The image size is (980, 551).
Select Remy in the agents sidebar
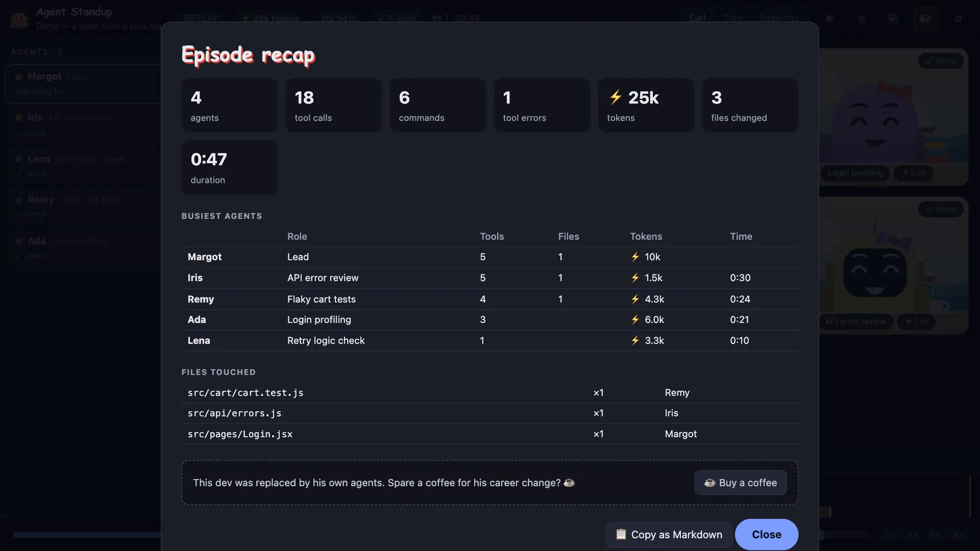(x=84, y=207)
